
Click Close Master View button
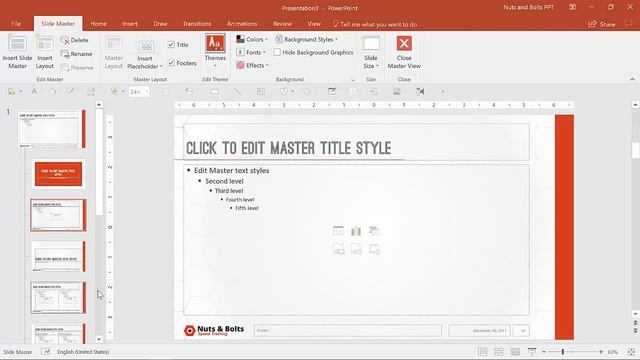click(404, 52)
